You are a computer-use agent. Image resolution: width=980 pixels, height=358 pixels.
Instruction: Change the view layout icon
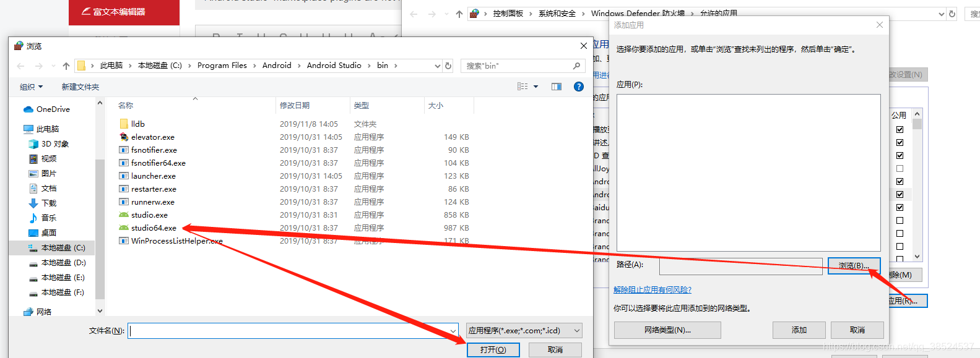[523, 87]
